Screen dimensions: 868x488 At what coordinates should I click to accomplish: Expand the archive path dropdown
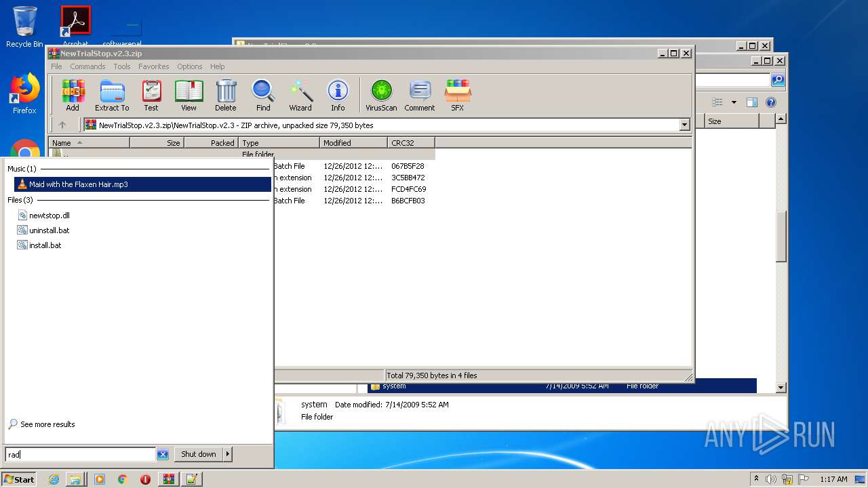(684, 125)
